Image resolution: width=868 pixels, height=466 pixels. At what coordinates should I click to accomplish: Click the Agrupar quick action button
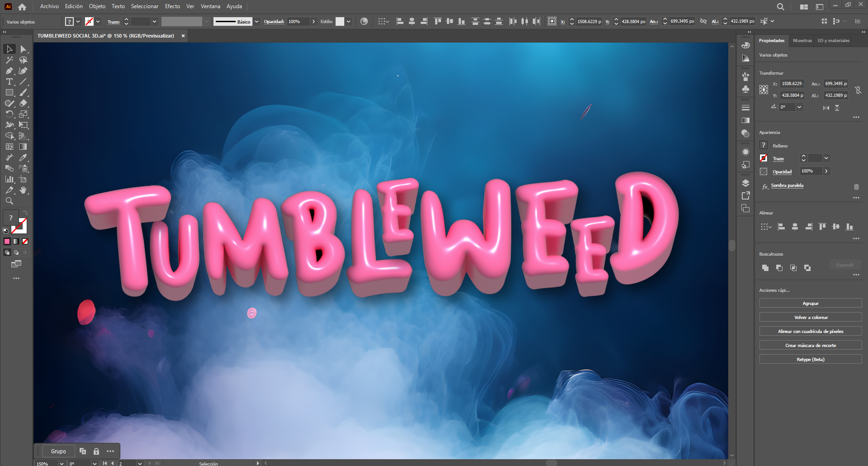811,303
